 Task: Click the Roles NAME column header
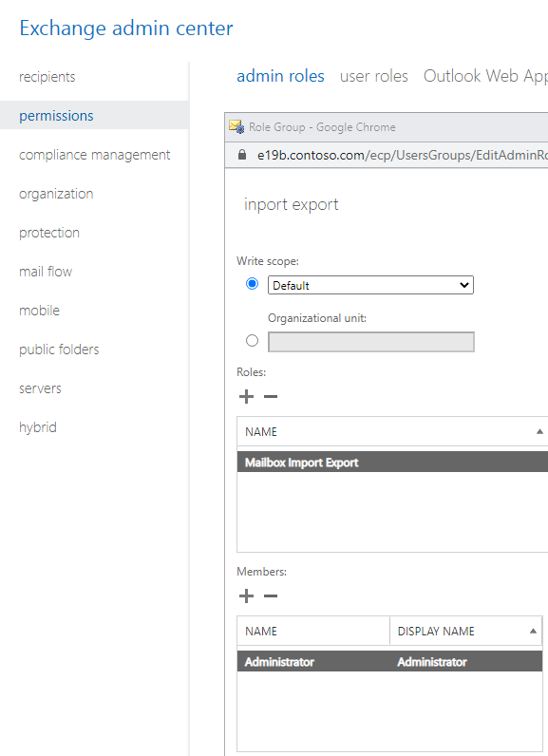(392, 431)
